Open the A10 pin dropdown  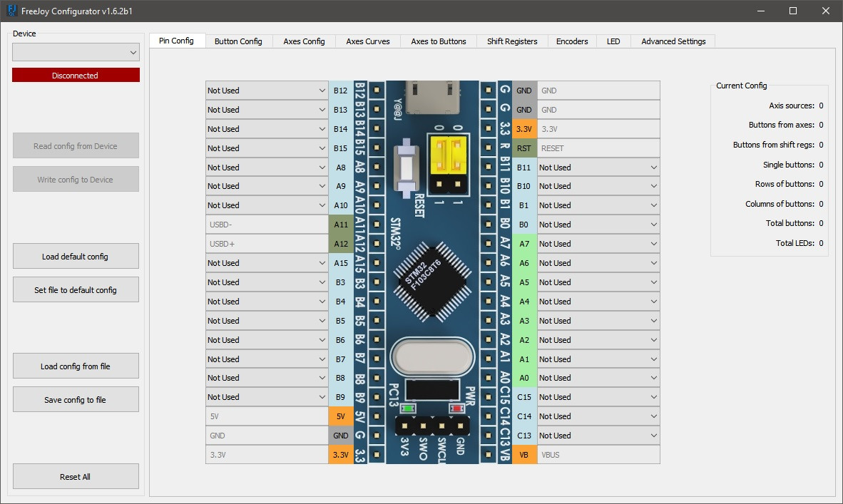tap(267, 205)
